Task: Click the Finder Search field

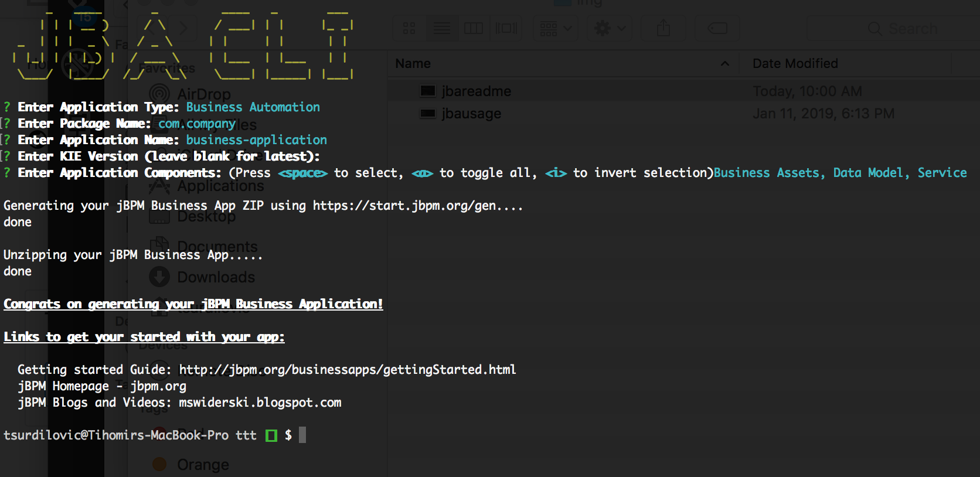Action: tap(903, 28)
